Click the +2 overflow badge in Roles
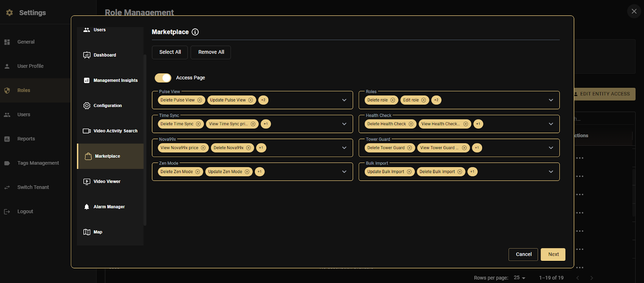The height and width of the screenshot is (283, 644). tap(436, 100)
